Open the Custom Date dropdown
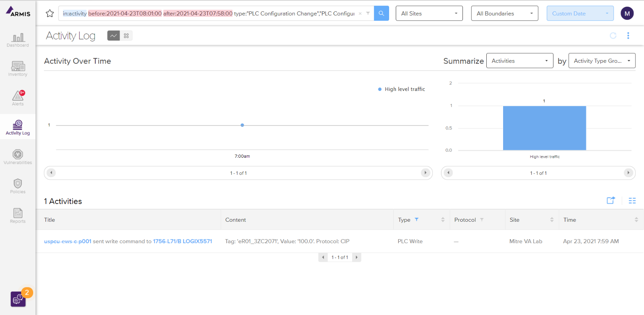Screen dimensions: 644x315 (580, 13)
